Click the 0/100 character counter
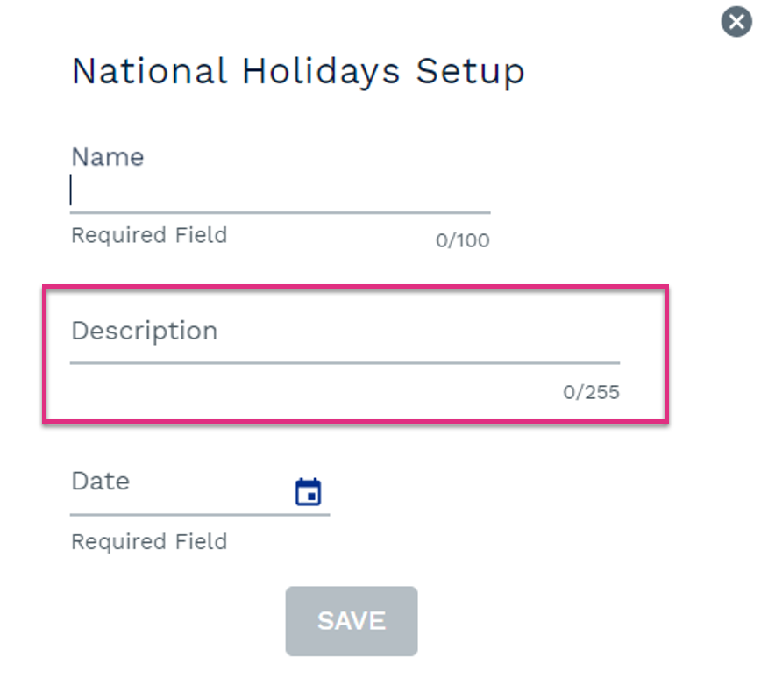Image resolution: width=768 pixels, height=700 pixels. click(x=463, y=240)
